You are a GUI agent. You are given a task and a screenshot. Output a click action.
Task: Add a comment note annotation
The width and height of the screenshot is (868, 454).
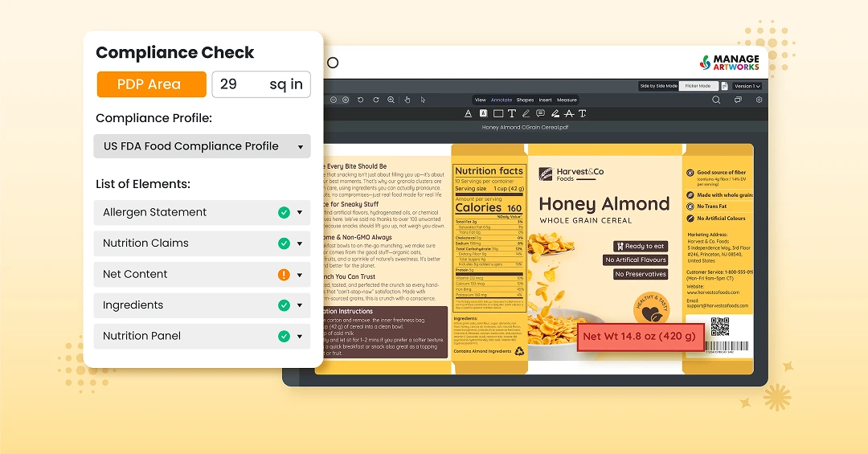(540, 113)
